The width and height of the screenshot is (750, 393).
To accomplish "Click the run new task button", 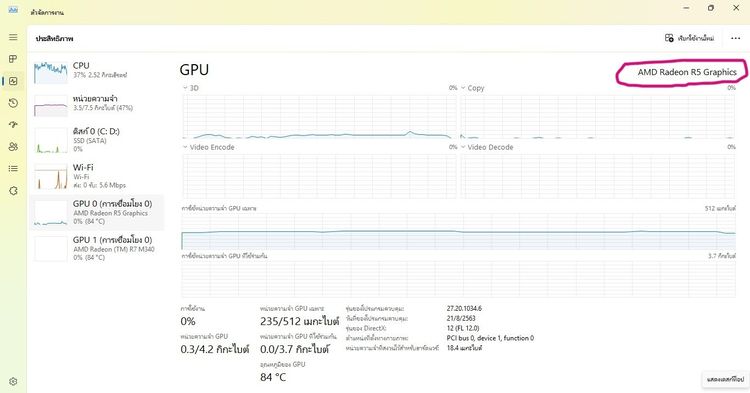I will 690,38.
